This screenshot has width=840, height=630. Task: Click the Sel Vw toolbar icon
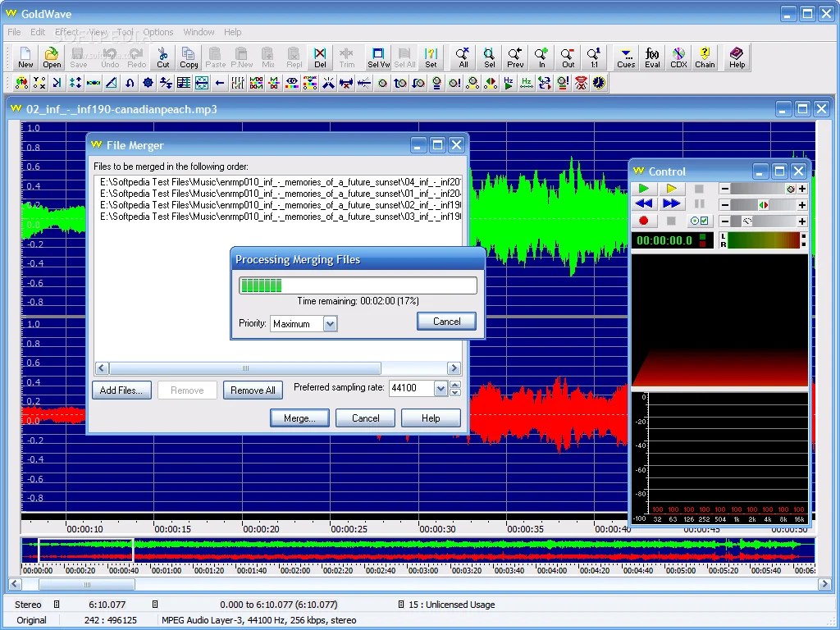coord(379,57)
